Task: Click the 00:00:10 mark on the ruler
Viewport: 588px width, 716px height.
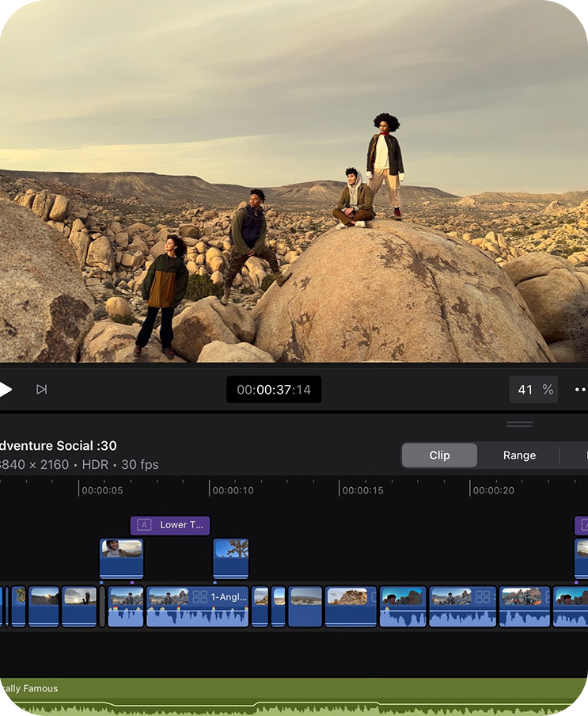Action: (233, 490)
